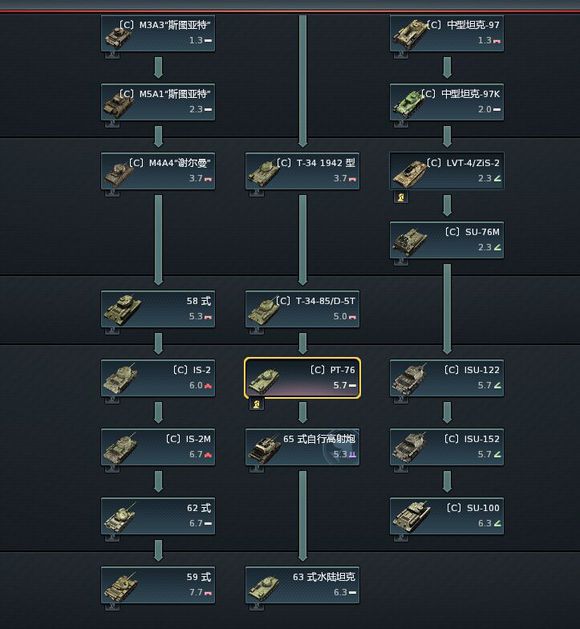Screen dimensions: 580x629
Task: Click the LVT-4/ZiS-2 vehicle icon
Action: pos(409,173)
